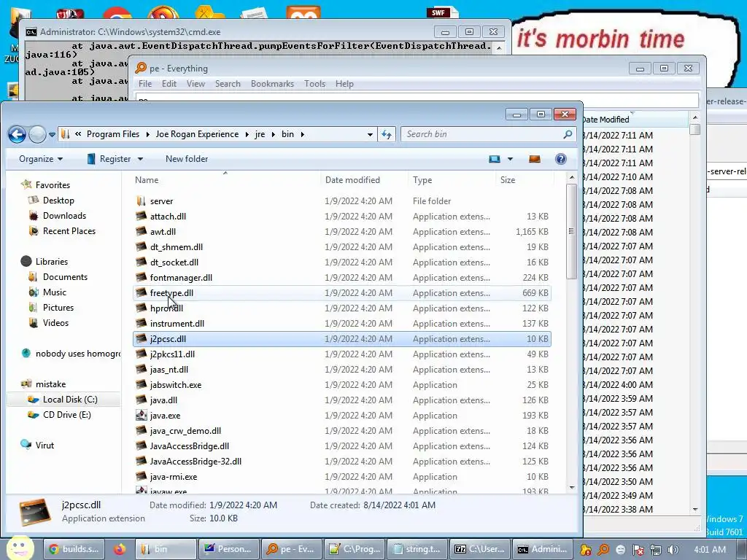This screenshot has height=560, width=747.
Task: Open Recent Places in Favorites
Action: point(69,231)
